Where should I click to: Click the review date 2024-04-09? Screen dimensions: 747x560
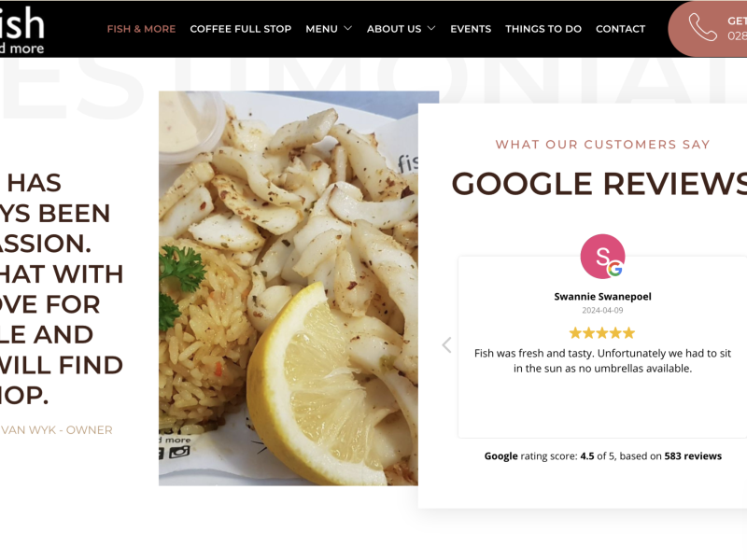pos(602,311)
